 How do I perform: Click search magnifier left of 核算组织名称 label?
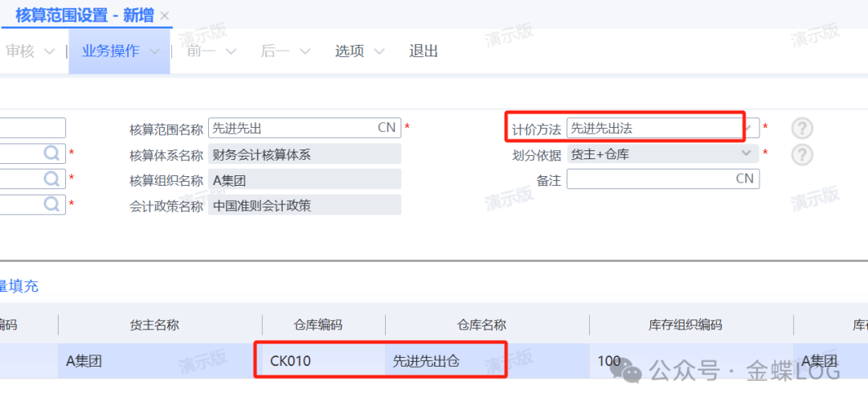pyautogui.click(x=52, y=179)
